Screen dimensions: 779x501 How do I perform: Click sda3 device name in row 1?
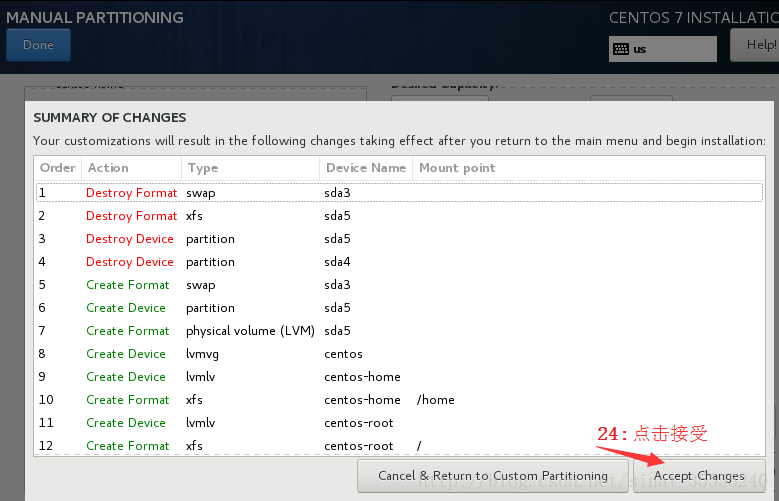tap(337, 193)
